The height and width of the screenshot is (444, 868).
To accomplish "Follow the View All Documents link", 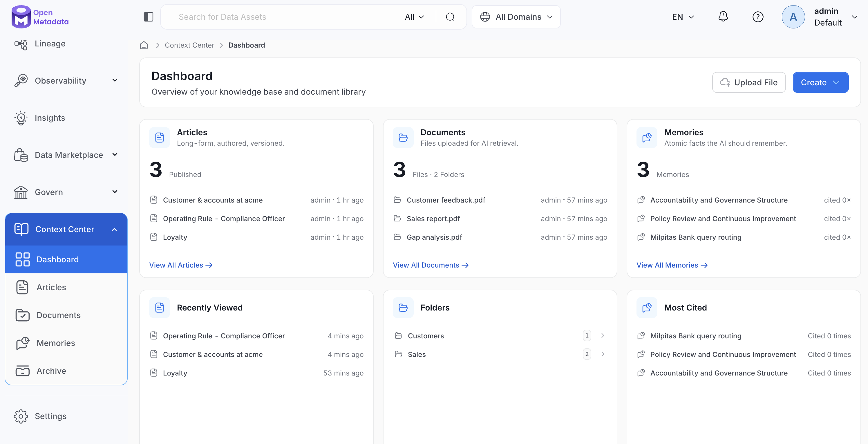I will pos(431,265).
